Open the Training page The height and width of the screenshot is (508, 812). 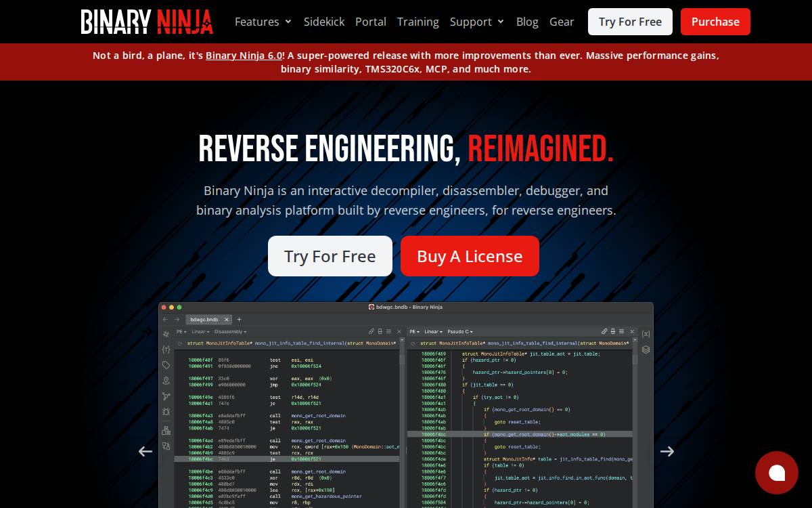tap(418, 22)
